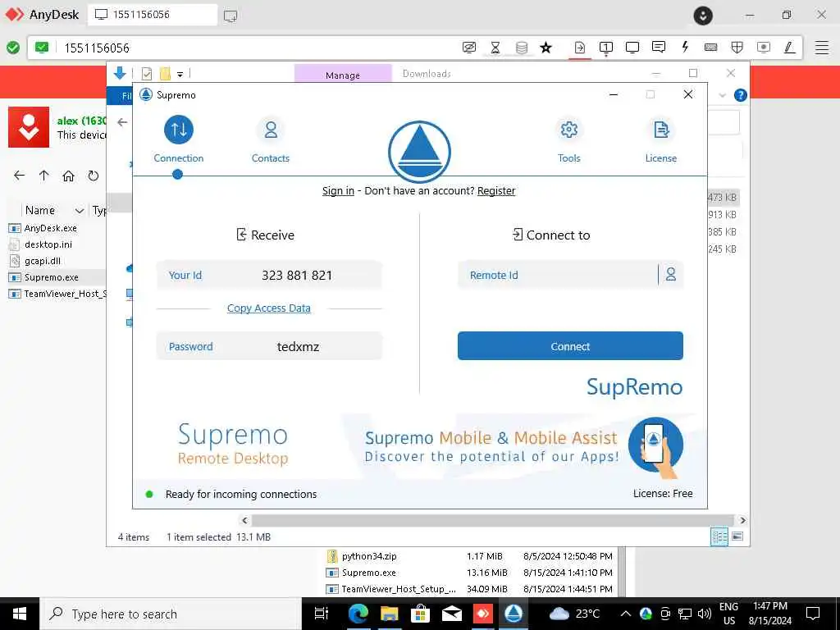Open AnyDesk hamburger main menu
This screenshot has height=630, width=840.
pyautogui.click(x=822, y=48)
